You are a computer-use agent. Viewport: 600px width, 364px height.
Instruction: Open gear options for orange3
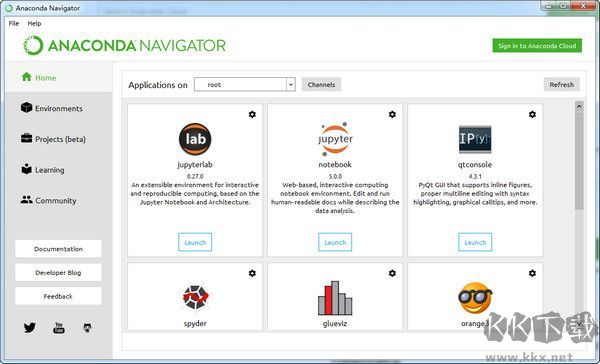tap(532, 273)
